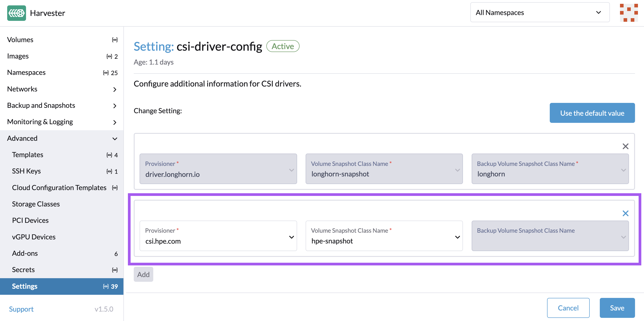Open PCI Devices page
The image size is (644, 321).
tap(62, 220)
